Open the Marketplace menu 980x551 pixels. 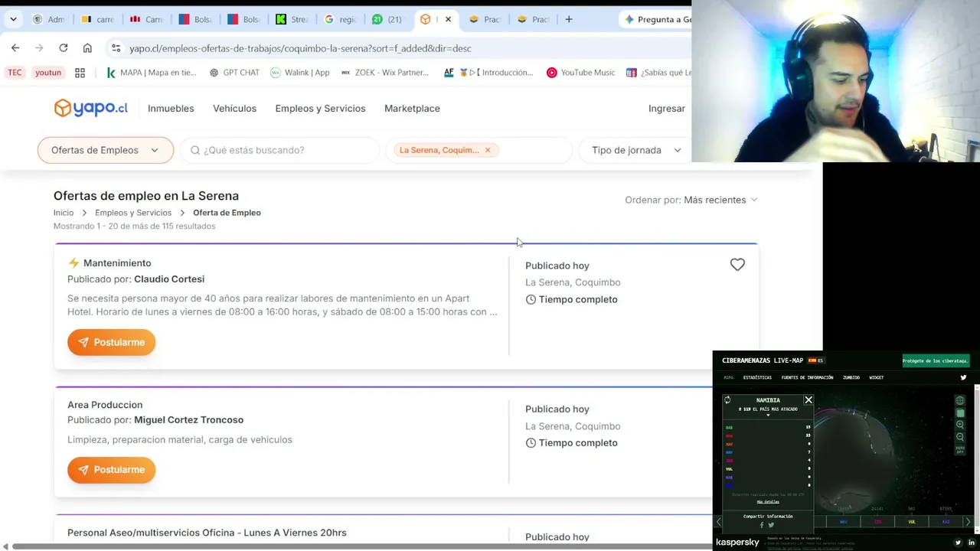tap(412, 108)
